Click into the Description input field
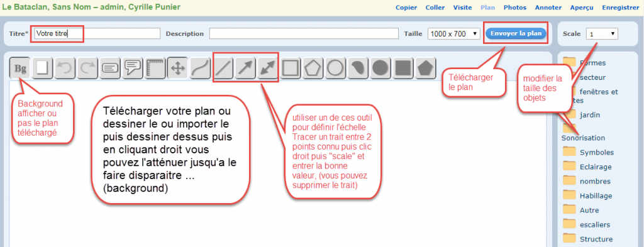 pyautogui.click(x=304, y=34)
